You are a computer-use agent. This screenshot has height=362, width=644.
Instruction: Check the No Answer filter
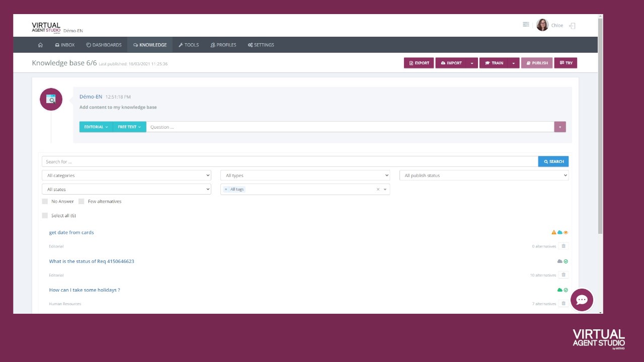pyautogui.click(x=45, y=201)
